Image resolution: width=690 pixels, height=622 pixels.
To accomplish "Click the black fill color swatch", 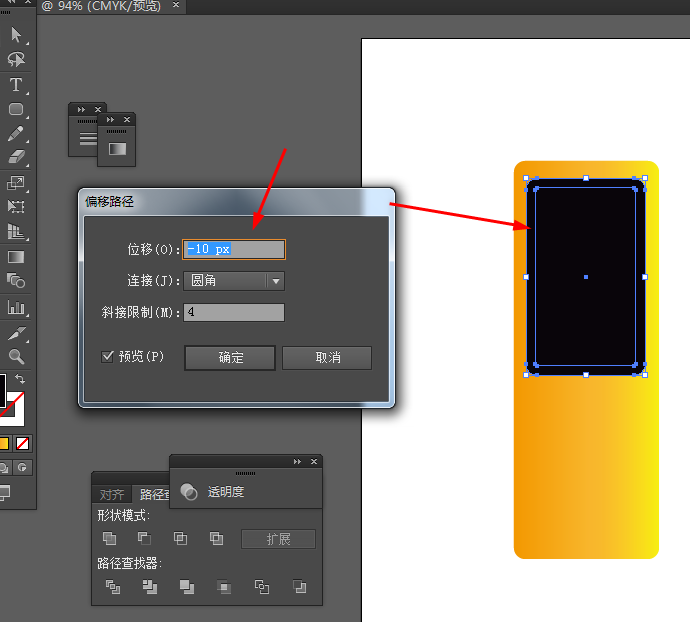I will pos(3,390).
